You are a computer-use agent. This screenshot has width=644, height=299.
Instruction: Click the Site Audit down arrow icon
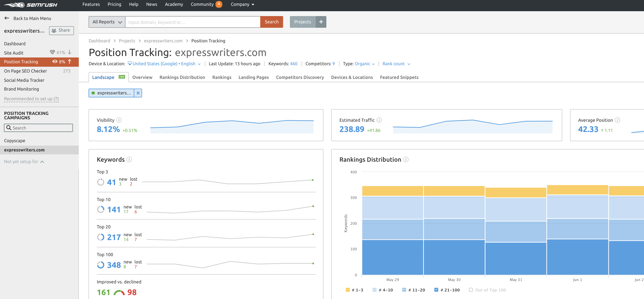pos(70,52)
